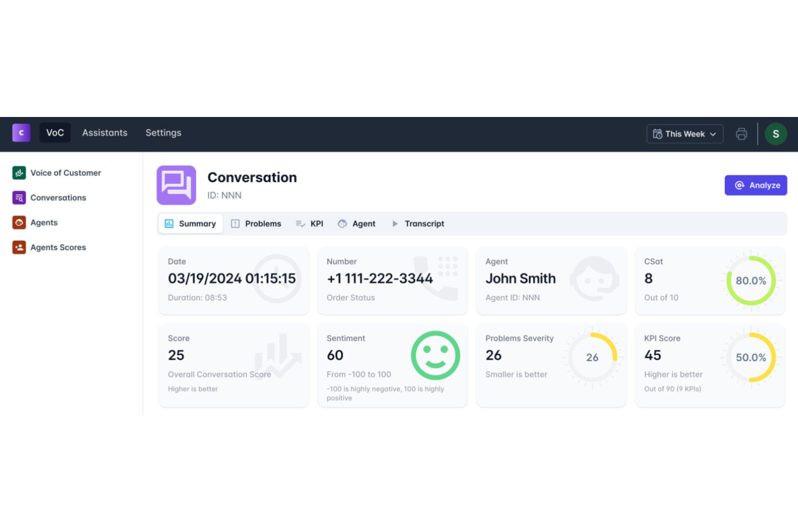Image resolution: width=798 pixels, height=532 pixels.
Task: Click the Problems Severity 26 gauge
Action: coord(592,357)
